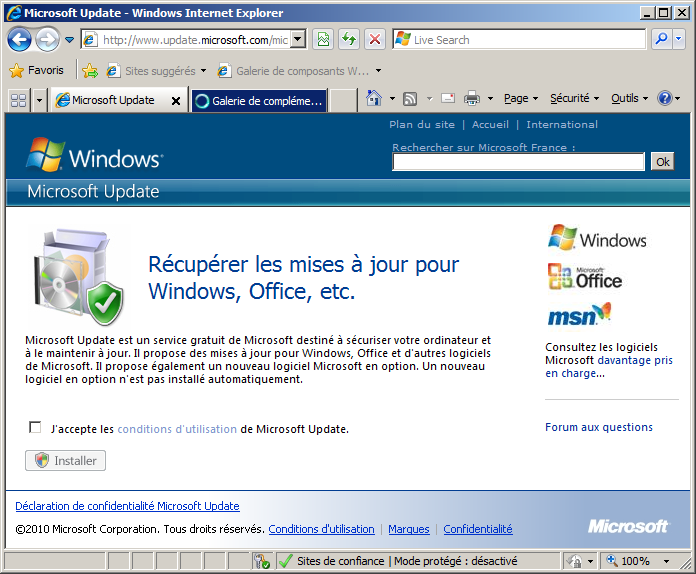The width and height of the screenshot is (696, 574).
Task: Click the Favoris star button
Action: point(36,71)
